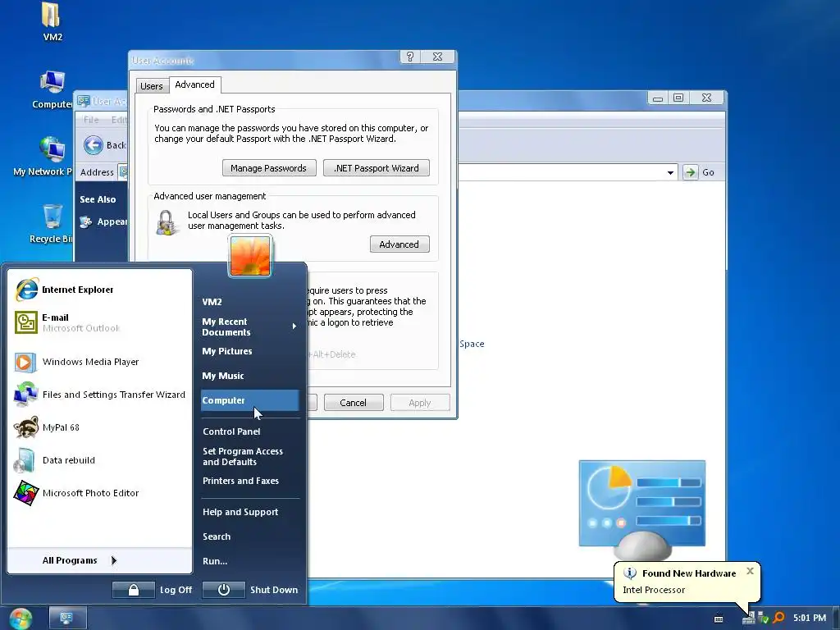Start Files and Settings Transfer Wizard
Viewport: 840px width, 630px height.
100,395
